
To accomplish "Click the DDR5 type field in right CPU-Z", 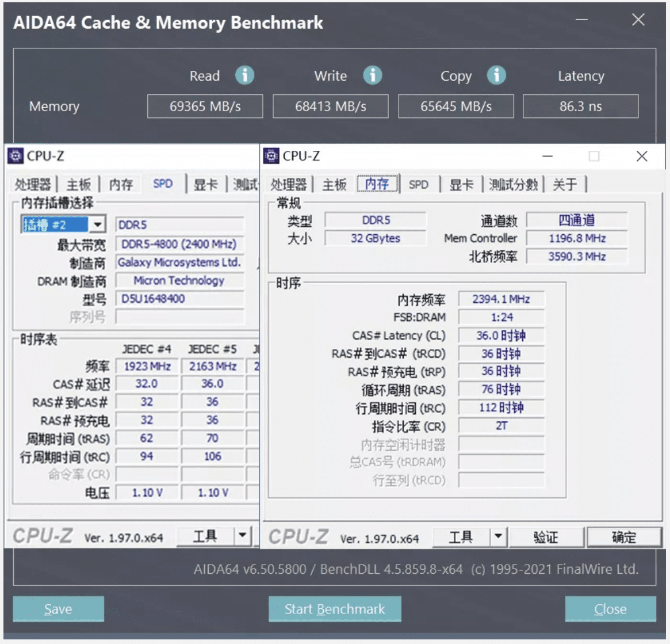I will tap(375, 220).
